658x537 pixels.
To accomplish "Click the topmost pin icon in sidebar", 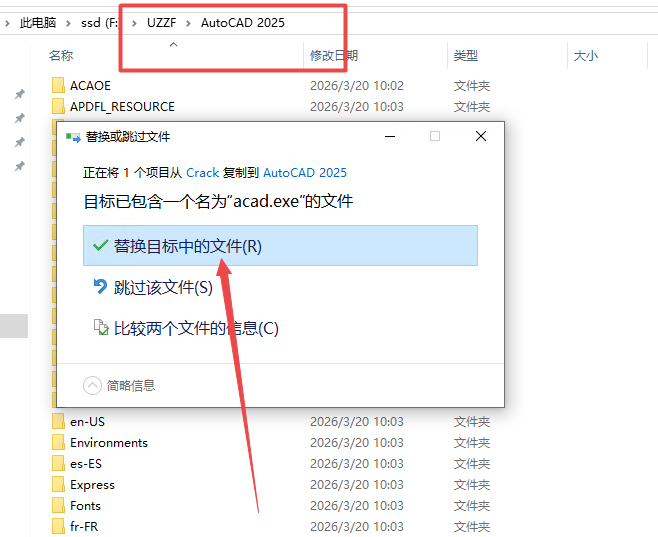I will coord(19,94).
